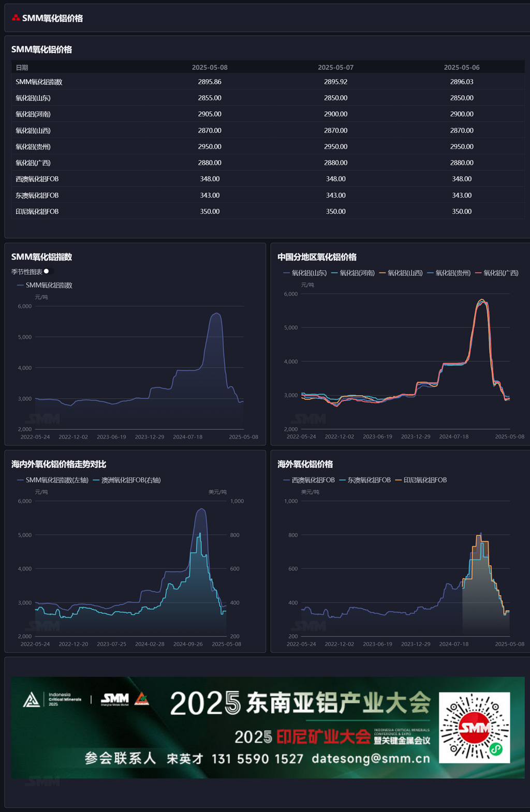530x812 pixels.
Task: Toggle the 季节性图表 switch
Action: (x=48, y=272)
